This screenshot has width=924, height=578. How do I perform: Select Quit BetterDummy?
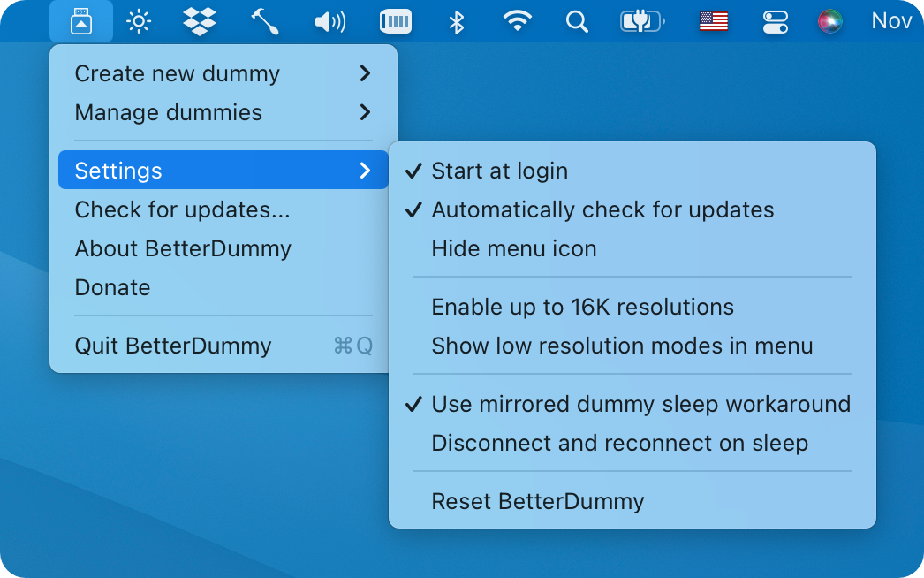coord(223,346)
